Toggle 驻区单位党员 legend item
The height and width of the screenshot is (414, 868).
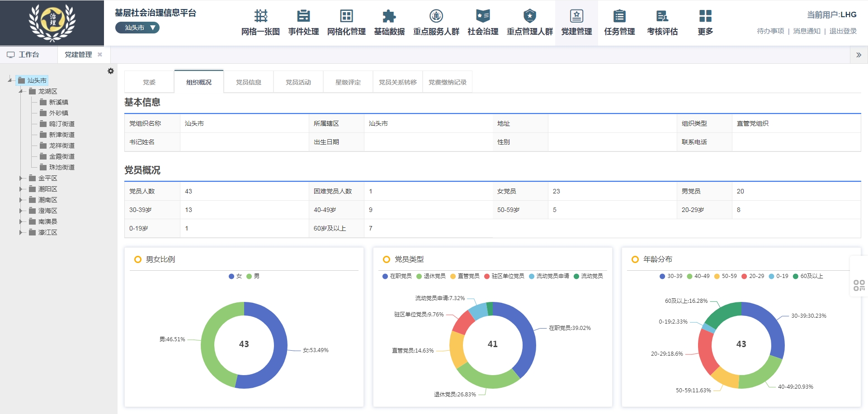tap(504, 276)
